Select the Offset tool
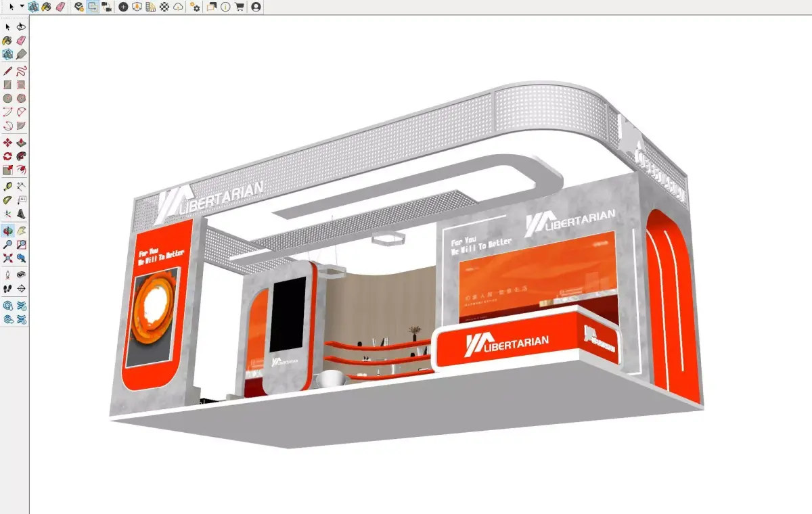 (22, 170)
